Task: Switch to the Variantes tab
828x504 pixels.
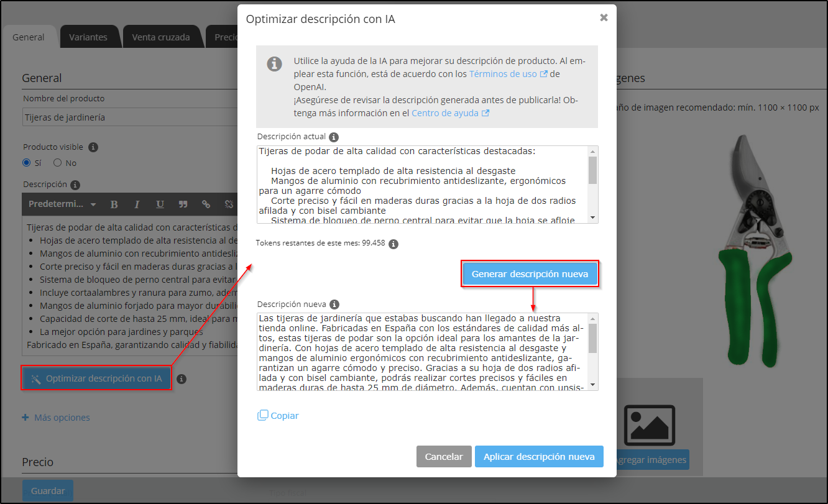Action: click(x=90, y=37)
